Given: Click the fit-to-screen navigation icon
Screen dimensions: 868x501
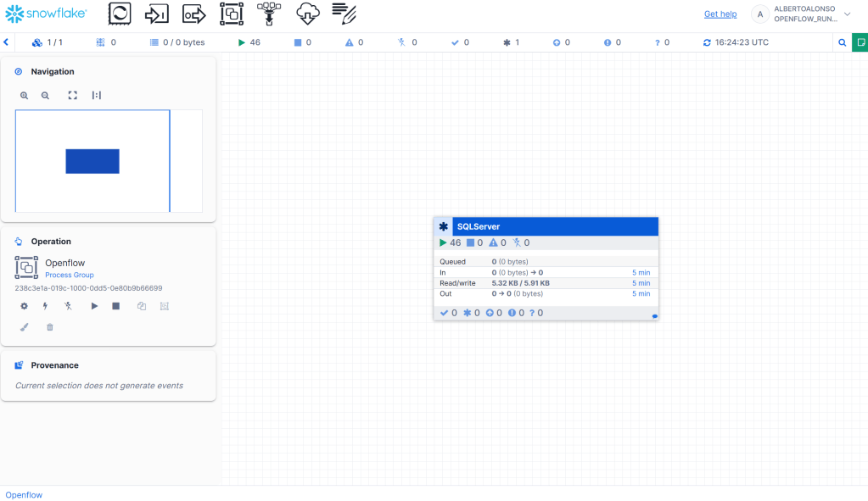Looking at the screenshot, I should pos(73,96).
